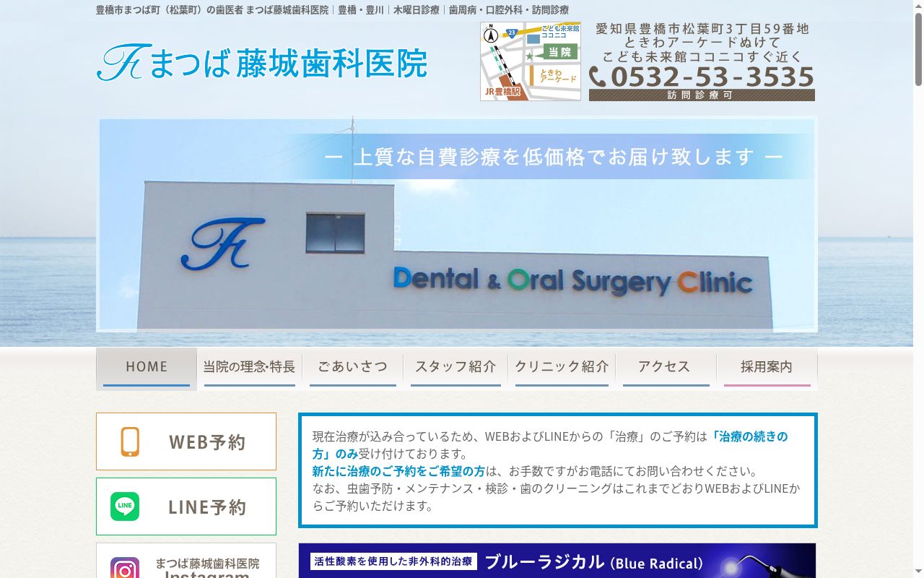This screenshot has width=924, height=578.
Task: Click the slogan 上質な自費診療を低価格でお届け致します
Action: click(x=554, y=156)
